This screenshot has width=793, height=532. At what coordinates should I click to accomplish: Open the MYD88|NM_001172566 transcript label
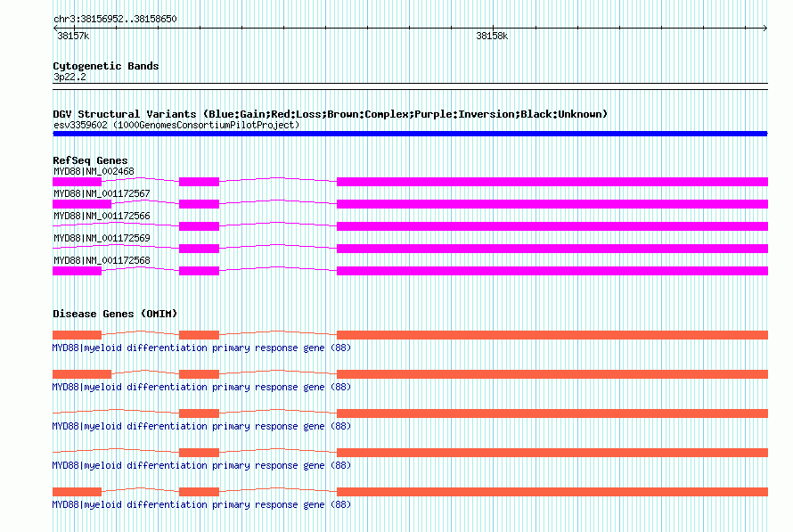(x=102, y=216)
